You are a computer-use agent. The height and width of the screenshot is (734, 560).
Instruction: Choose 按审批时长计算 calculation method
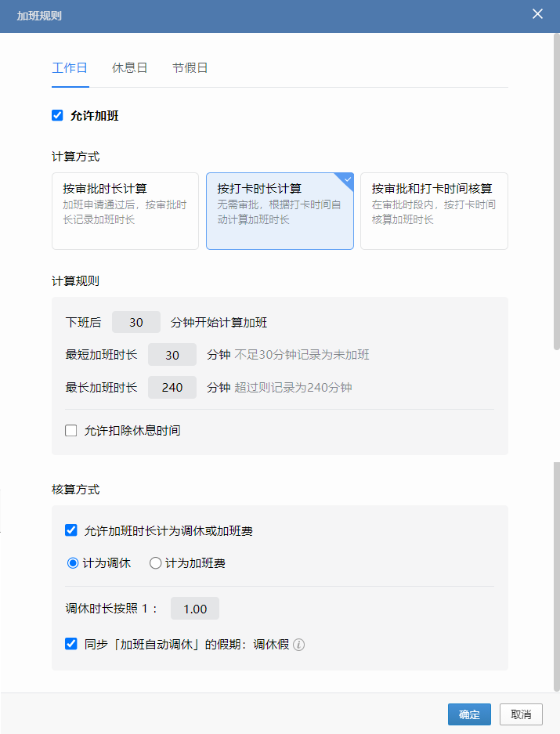tap(125, 212)
